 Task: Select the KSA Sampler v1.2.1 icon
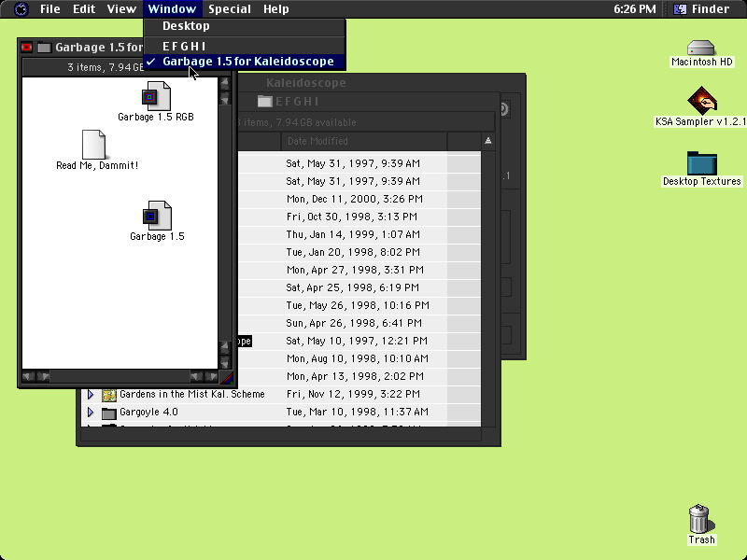[x=702, y=101]
